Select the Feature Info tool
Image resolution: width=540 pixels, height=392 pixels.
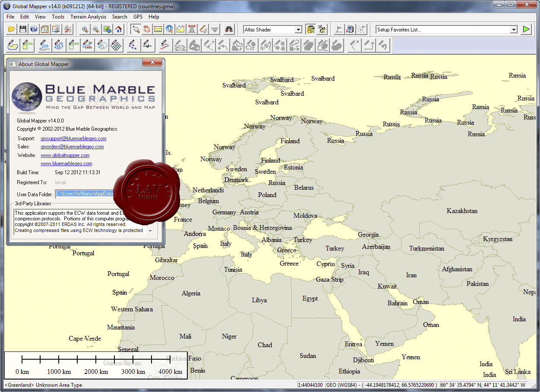click(x=170, y=30)
